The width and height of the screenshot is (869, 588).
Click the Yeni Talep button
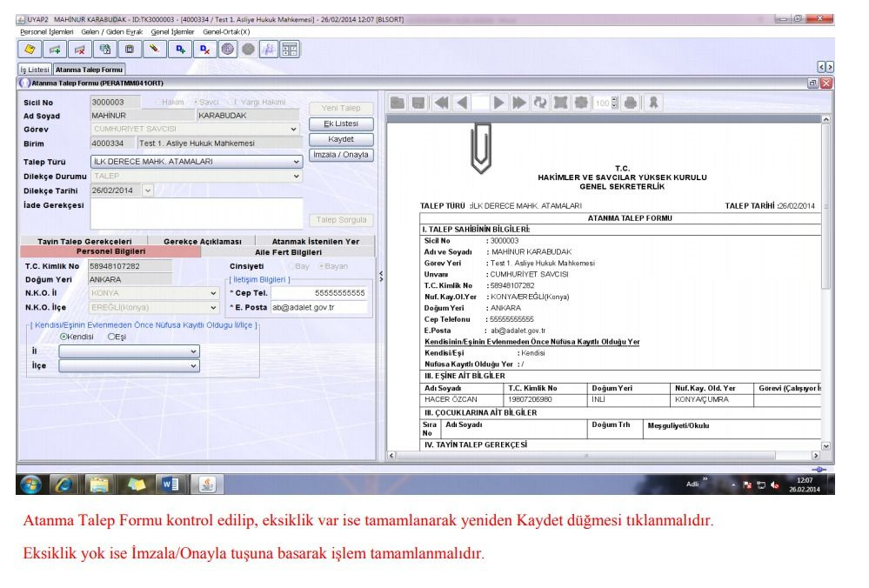341,108
